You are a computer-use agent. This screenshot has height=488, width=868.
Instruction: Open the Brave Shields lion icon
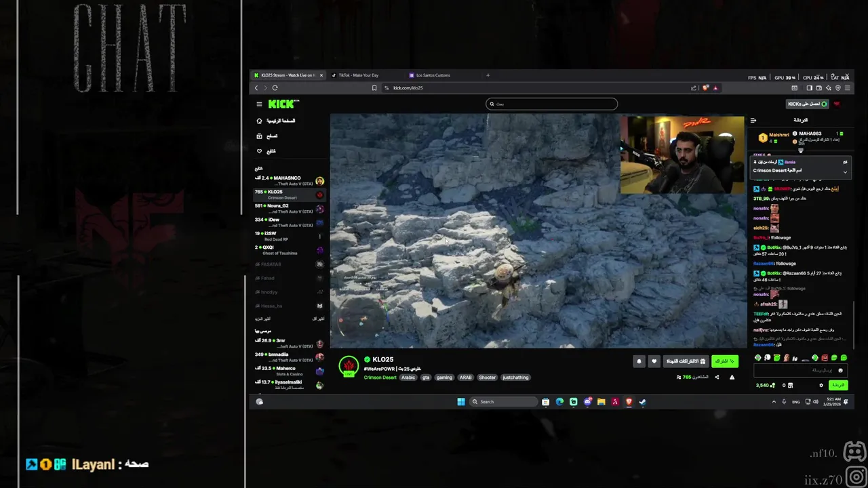click(x=706, y=87)
